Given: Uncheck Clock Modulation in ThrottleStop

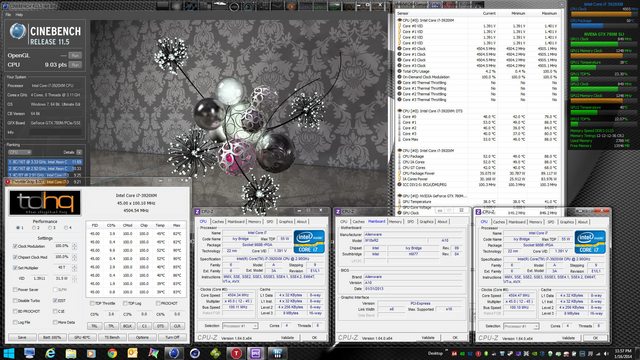Looking at the screenshot, I should [x=15, y=246].
